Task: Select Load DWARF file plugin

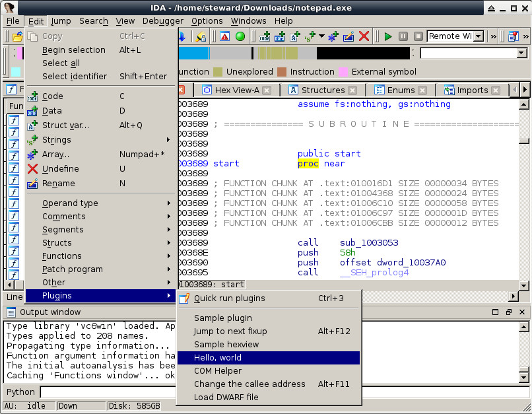Action: click(x=269, y=397)
